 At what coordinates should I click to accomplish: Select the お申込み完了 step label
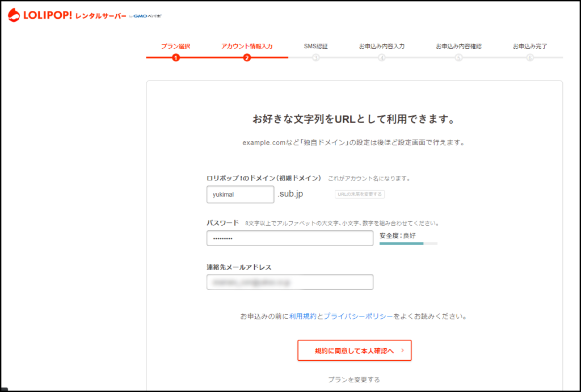(530, 46)
